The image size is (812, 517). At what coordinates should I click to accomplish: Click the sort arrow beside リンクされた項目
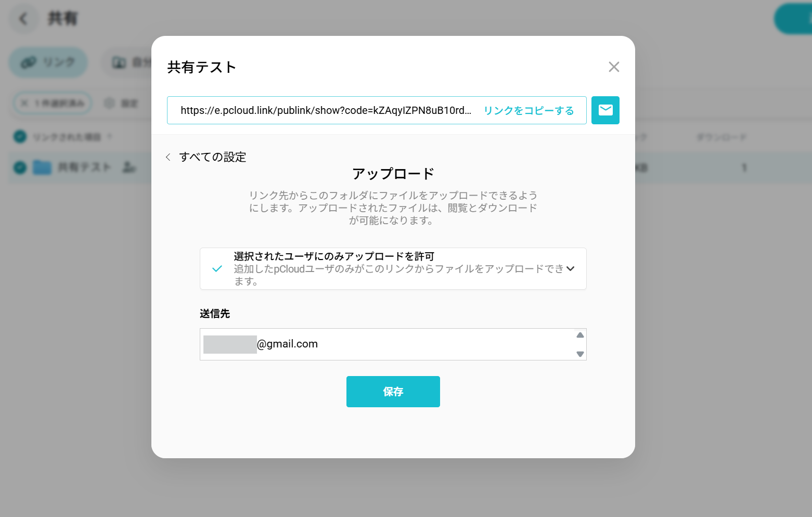click(110, 136)
